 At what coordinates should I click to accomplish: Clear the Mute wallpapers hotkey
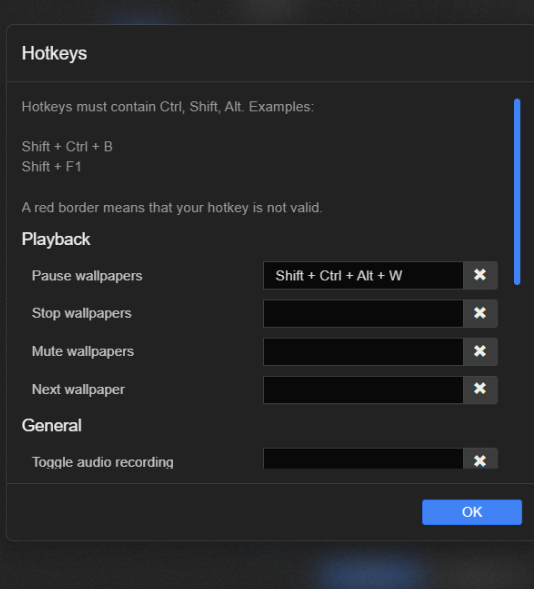[480, 352]
